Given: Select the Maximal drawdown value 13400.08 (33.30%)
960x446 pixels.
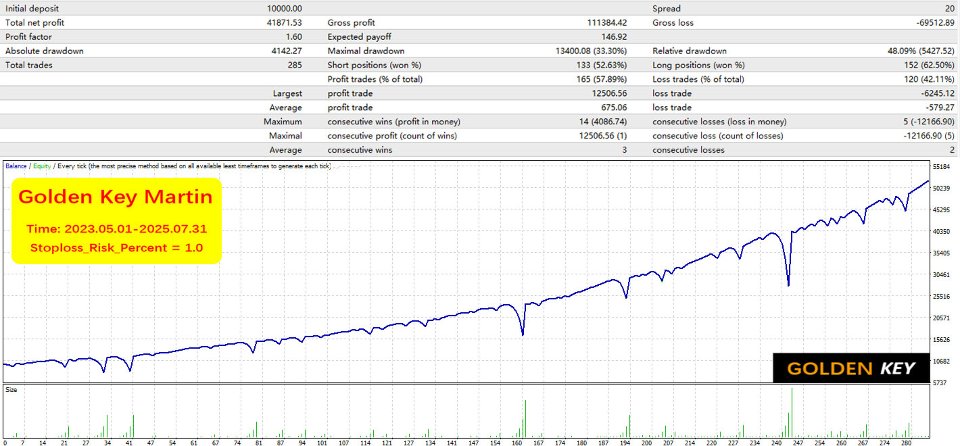Looking at the screenshot, I should 591,51.
